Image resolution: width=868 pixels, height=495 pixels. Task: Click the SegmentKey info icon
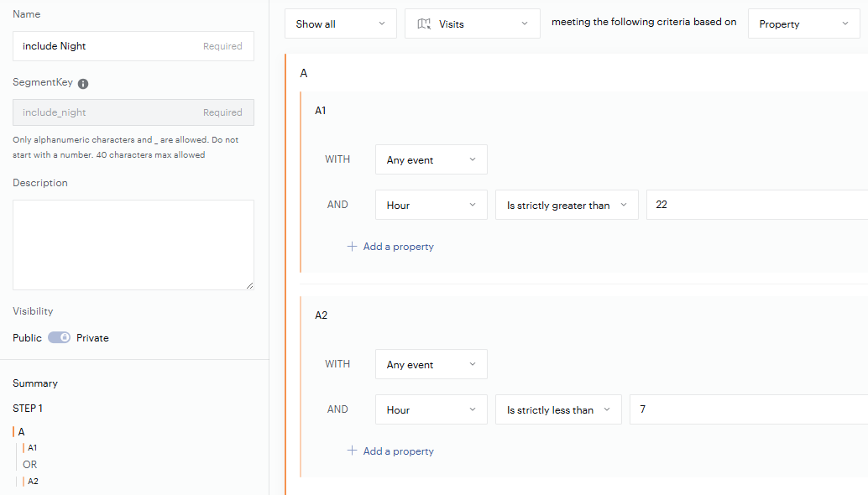[83, 84]
